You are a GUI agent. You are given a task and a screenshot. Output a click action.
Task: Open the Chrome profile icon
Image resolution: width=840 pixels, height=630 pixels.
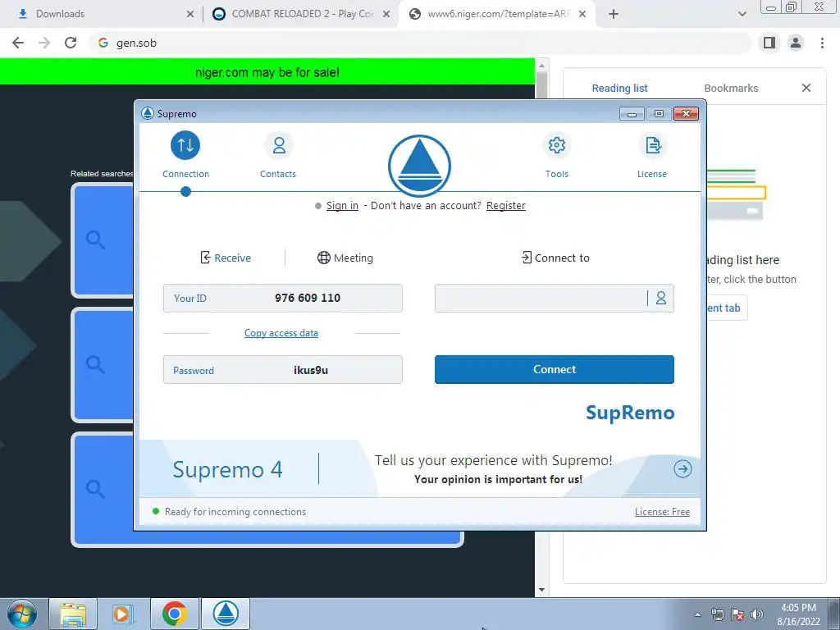coord(796,43)
